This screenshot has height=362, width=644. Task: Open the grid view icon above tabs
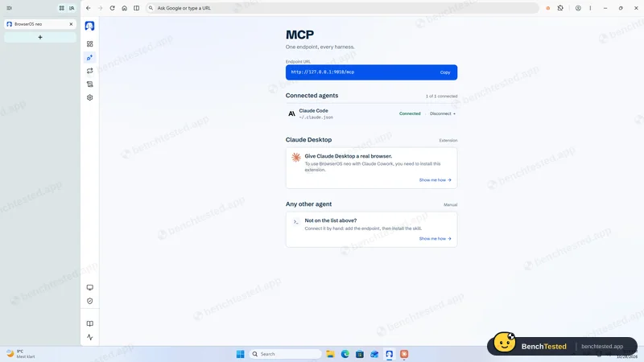(62, 8)
